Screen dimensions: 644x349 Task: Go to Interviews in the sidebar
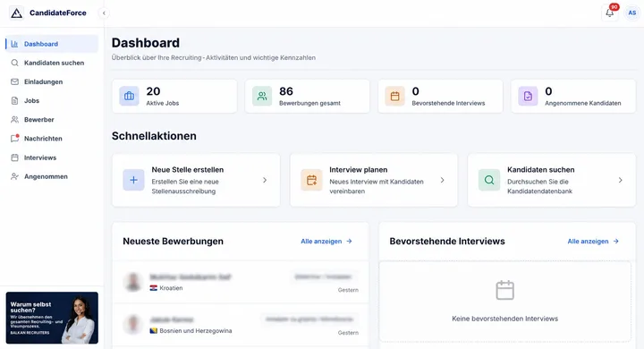(52, 157)
